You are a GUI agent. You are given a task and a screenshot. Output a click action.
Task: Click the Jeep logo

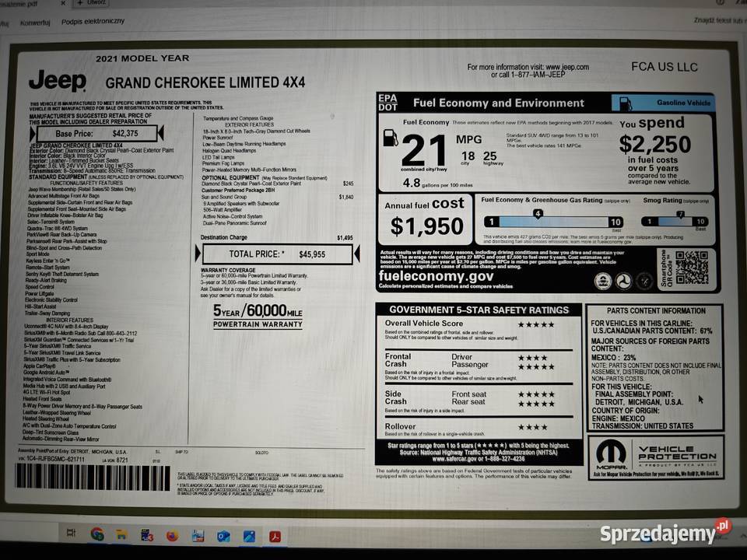pos(58,80)
